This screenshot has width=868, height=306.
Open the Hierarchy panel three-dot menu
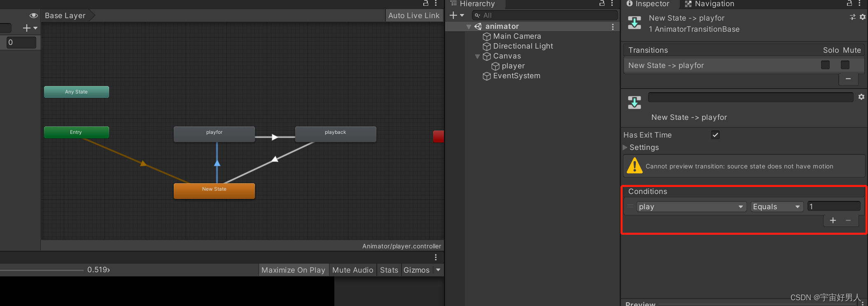click(x=612, y=3)
